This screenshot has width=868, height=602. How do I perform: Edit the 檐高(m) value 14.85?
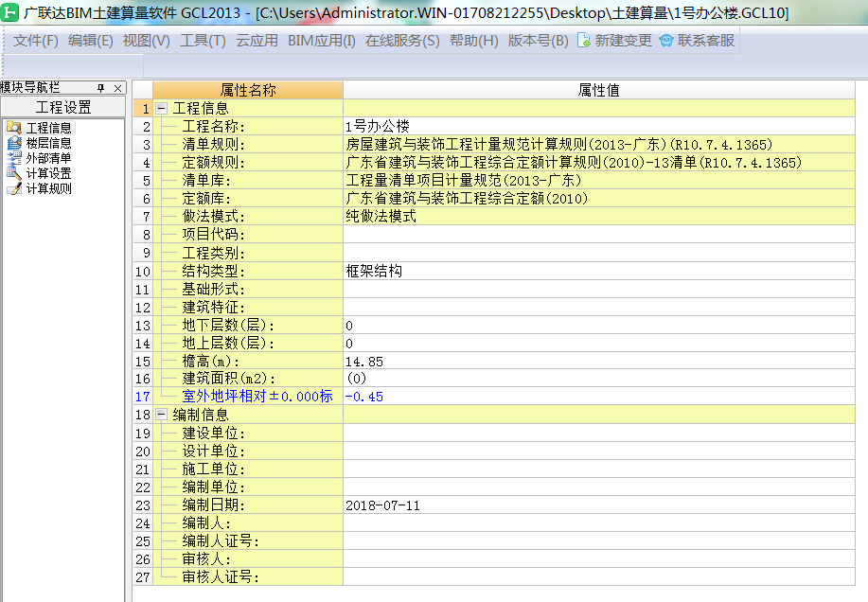[599, 362]
